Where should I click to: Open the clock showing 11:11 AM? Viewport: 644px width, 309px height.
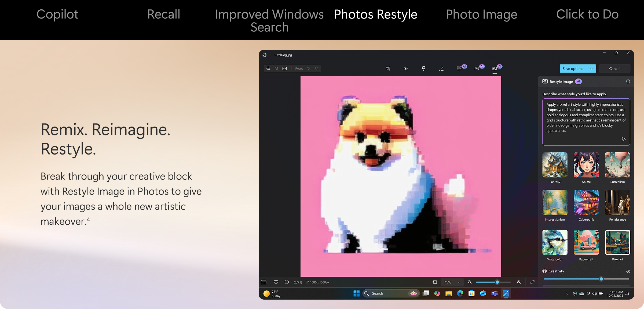click(x=615, y=294)
